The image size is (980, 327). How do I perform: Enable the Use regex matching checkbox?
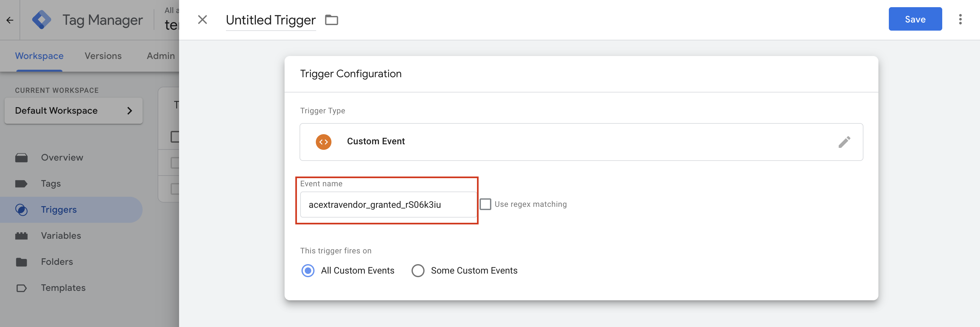click(485, 204)
